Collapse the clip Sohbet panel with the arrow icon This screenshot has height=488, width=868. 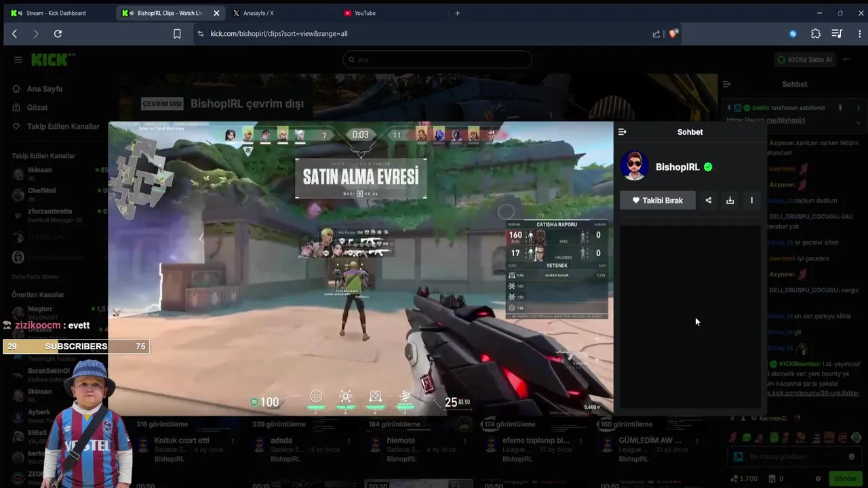pyautogui.click(x=623, y=132)
